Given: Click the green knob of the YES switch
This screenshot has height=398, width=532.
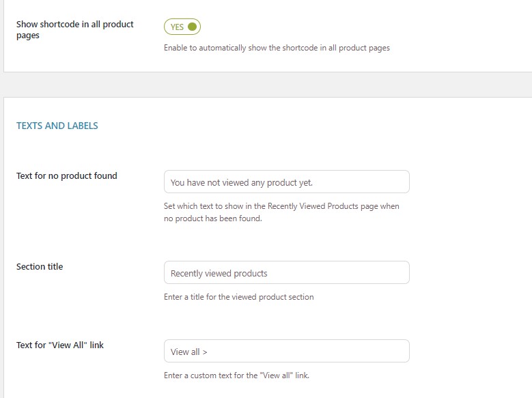Looking at the screenshot, I should 192,27.
